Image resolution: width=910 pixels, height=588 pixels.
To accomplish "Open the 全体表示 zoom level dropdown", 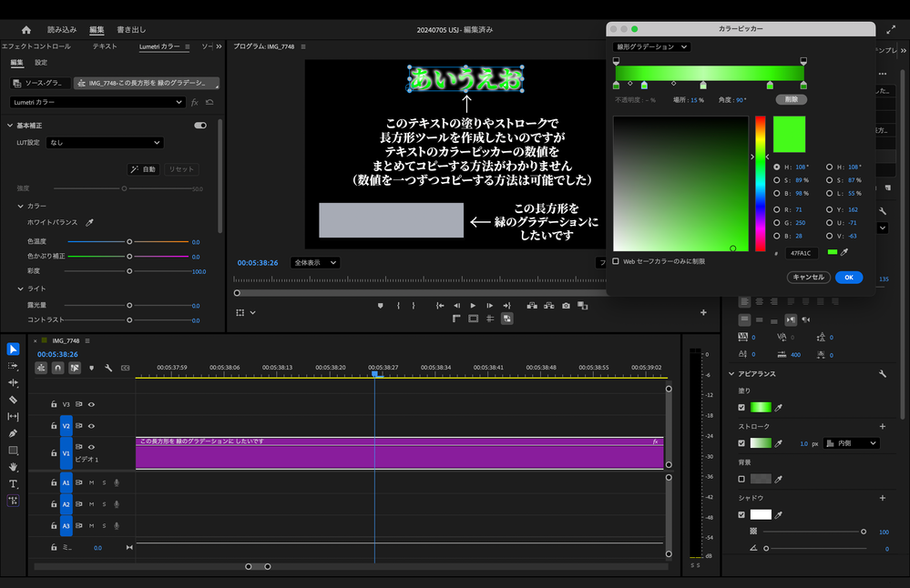I will [314, 263].
